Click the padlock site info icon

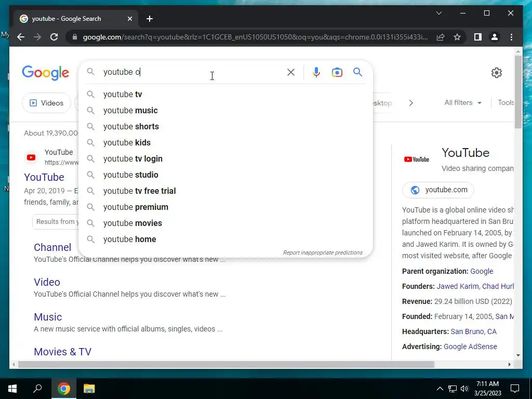[75, 37]
